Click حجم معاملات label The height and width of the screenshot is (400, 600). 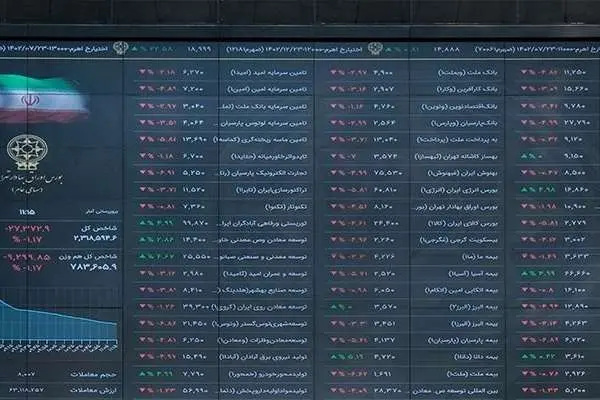[x=94, y=374]
